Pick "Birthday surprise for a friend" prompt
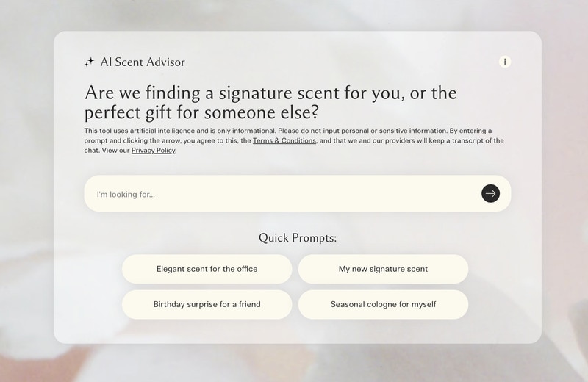The height and width of the screenshot is (382, 588). pos(207,304)
